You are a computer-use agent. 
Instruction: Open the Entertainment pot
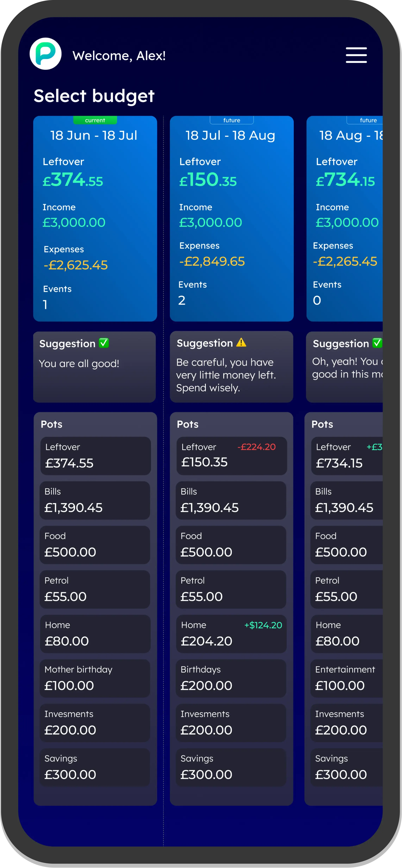[346, 678]
